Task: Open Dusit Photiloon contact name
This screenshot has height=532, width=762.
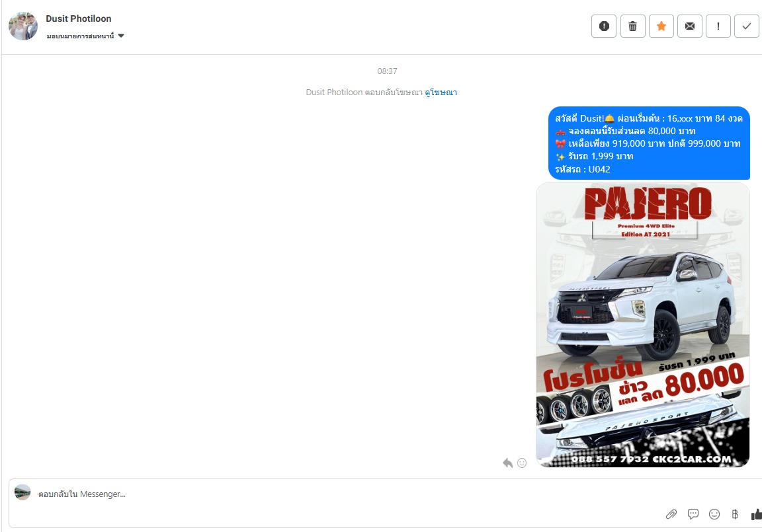Action: click(78, 19)
